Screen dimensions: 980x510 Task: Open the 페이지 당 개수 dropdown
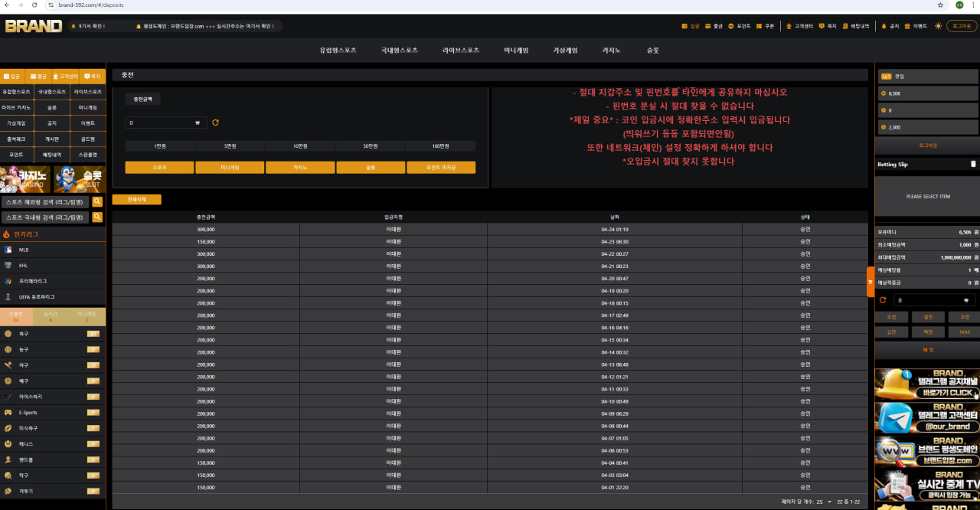(x=823, y=502)
